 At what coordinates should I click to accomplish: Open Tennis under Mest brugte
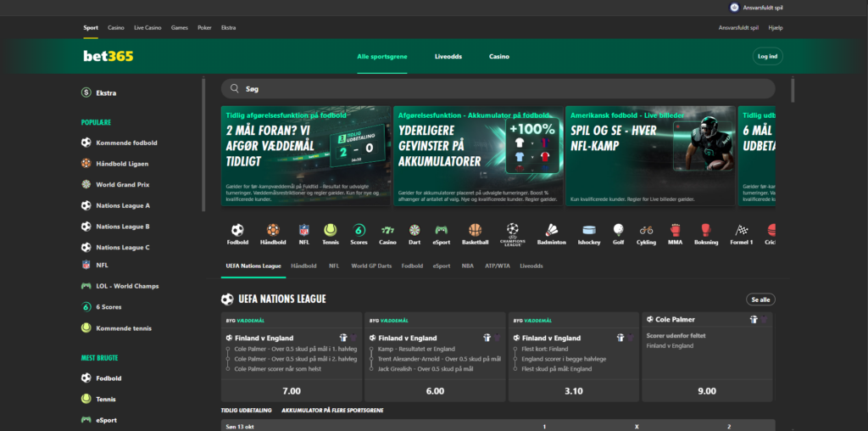coord(98,399)
